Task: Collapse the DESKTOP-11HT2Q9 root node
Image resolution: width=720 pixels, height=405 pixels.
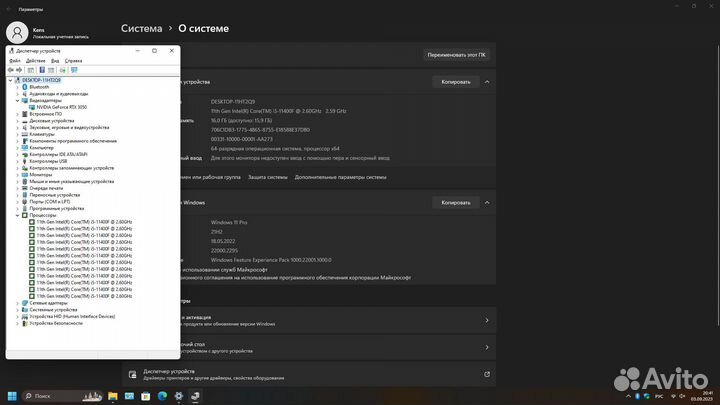Action: pos(11,80)
